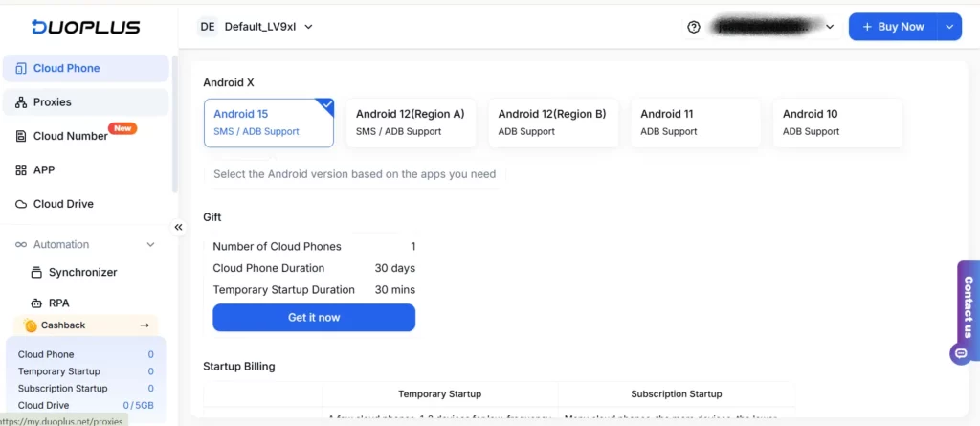Open Buy Now split-button dropdown arrow
The width and height of the screenshot is (980, 426).
click(x=949, y=27)
